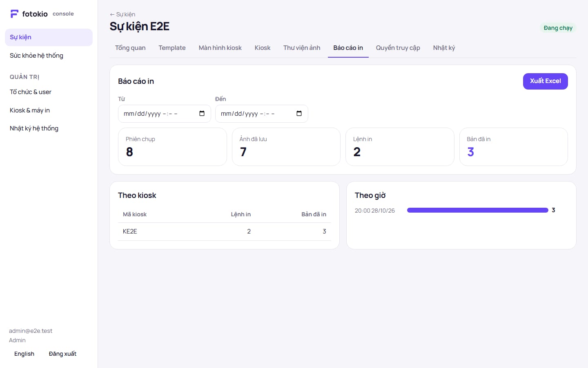The width and height of the screenshot is (588, 368).
Task: Click the Lệnh in stat card
Action: click(400, 147)
